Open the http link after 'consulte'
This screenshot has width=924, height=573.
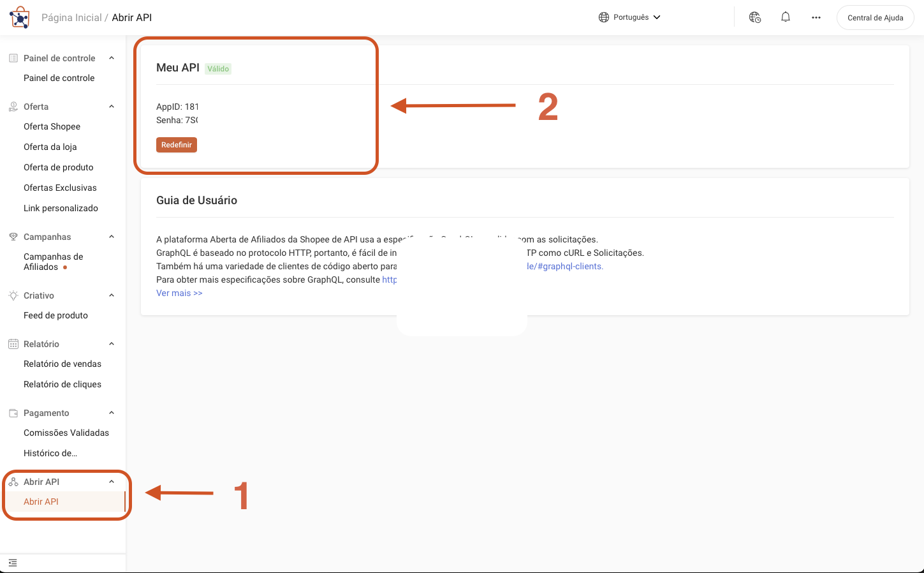click(389, 279)
